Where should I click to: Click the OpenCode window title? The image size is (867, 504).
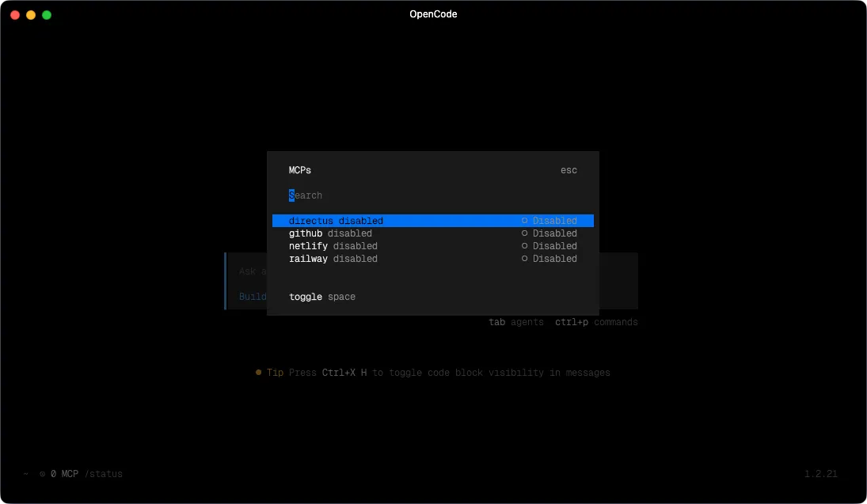coord(433,13)
